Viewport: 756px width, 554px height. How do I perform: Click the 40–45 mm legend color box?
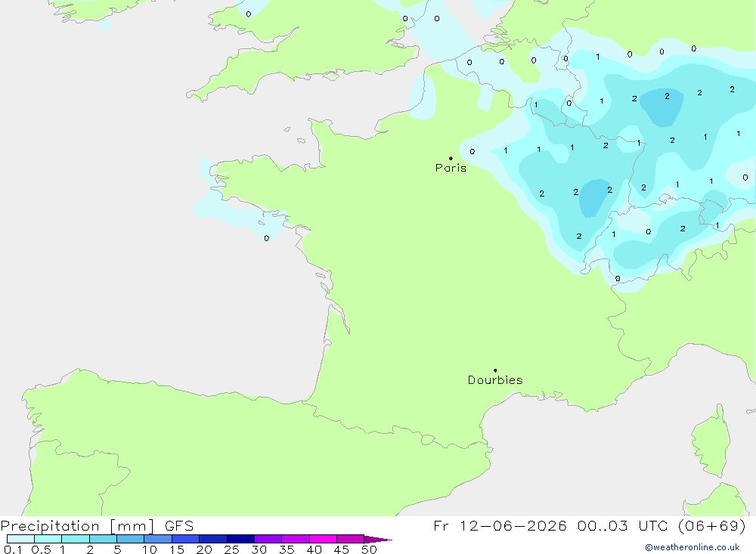tap(323, 539)
